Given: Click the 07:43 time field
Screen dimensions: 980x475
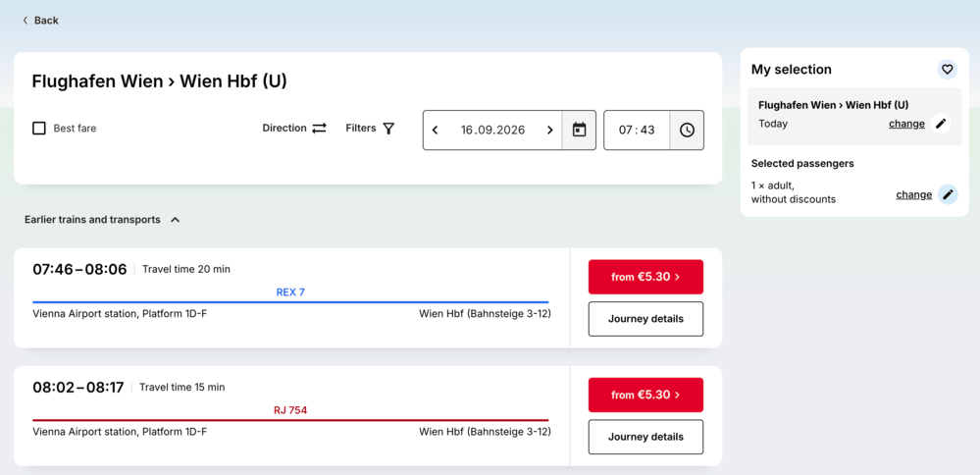Looking at the screenshot, I should (637, 130).
